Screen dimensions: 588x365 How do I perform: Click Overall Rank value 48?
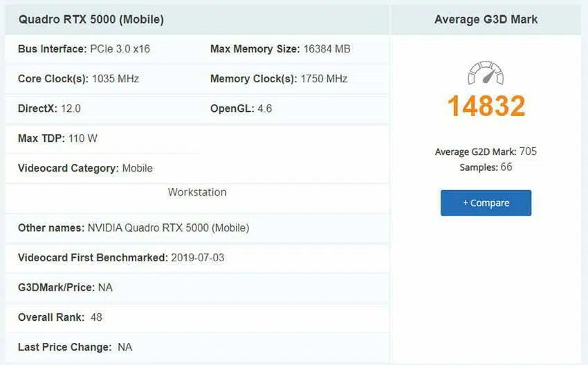point(96,317)
